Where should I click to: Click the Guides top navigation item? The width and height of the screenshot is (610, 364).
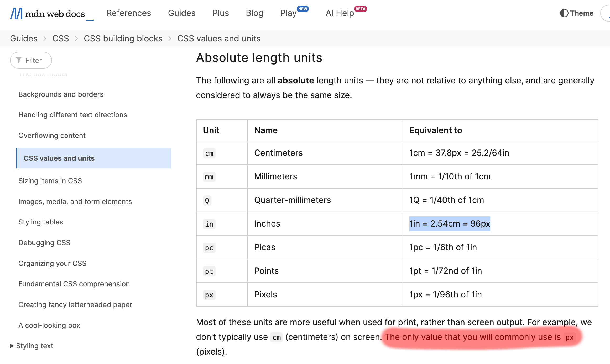click(181, 13)
